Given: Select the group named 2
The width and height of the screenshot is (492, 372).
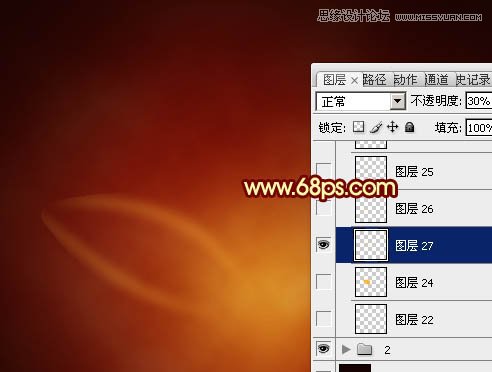Looking at the screenshot, I should [387, 350].
